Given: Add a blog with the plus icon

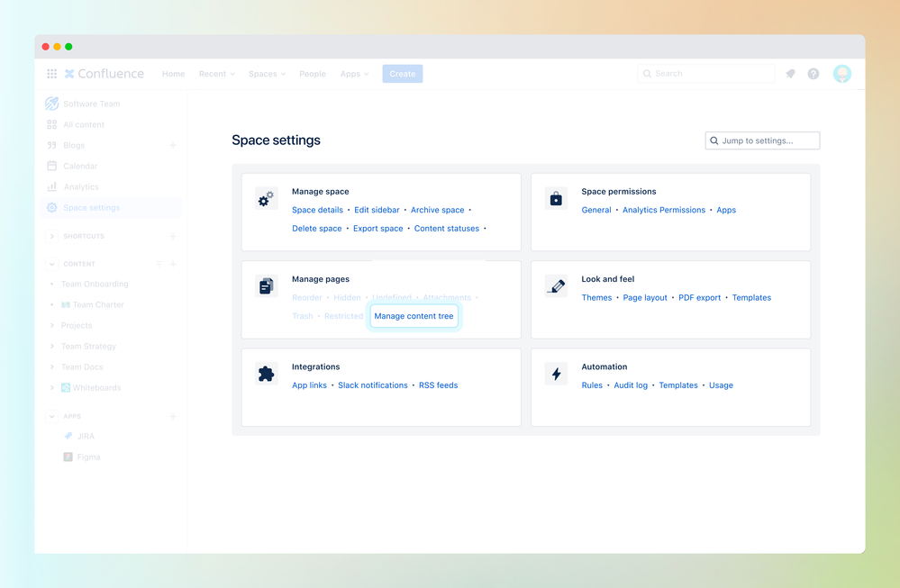Looking at the screenshot, I should click(173, 145).
